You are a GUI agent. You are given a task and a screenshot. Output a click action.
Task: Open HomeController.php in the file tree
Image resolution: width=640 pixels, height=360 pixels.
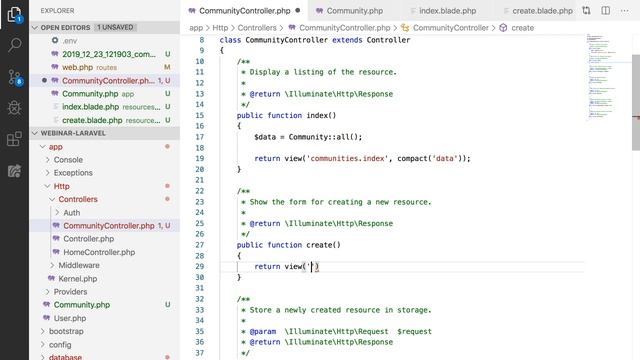[104, 252]
